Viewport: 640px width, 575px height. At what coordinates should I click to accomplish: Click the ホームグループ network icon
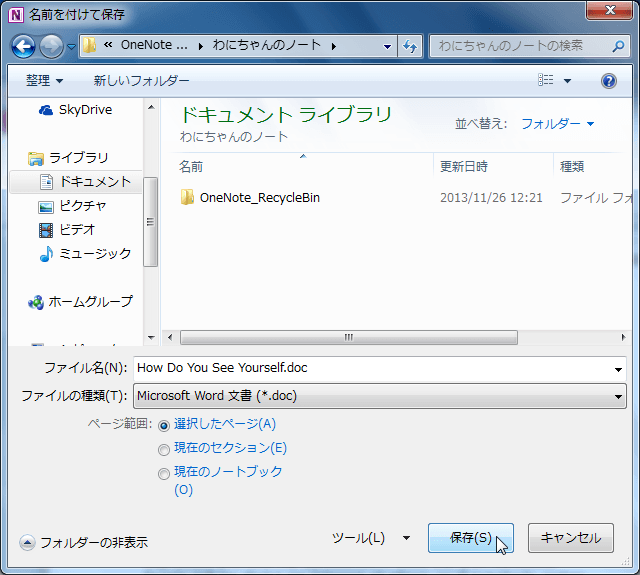[36, 302]
